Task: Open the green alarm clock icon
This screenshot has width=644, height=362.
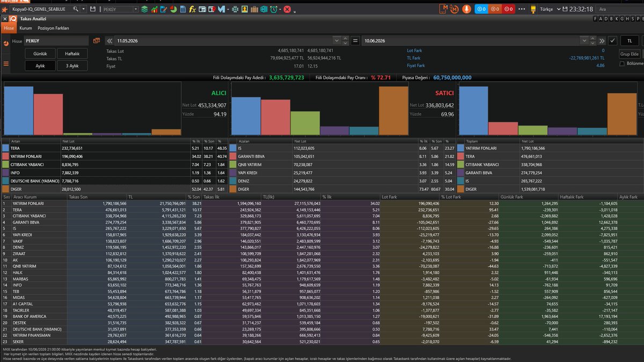Action: (x=274, y=9)
